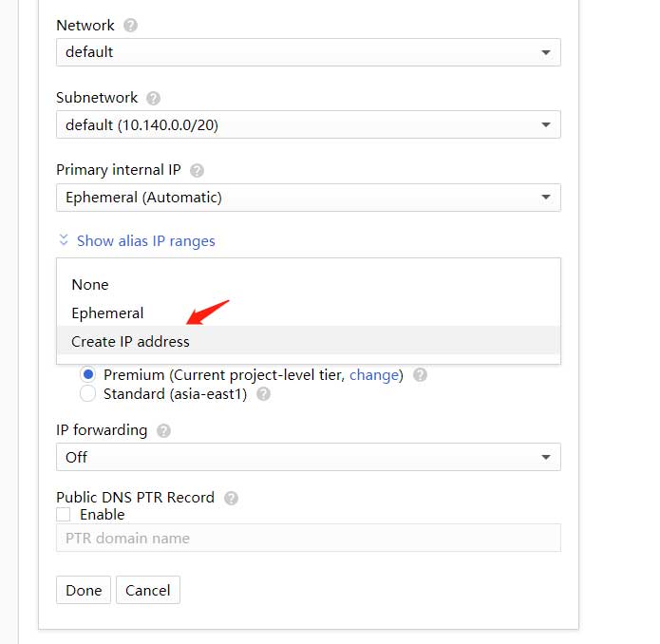Click help icon next to Premium tier
This screenshot has width=660, height=644.
click(420, 374)
